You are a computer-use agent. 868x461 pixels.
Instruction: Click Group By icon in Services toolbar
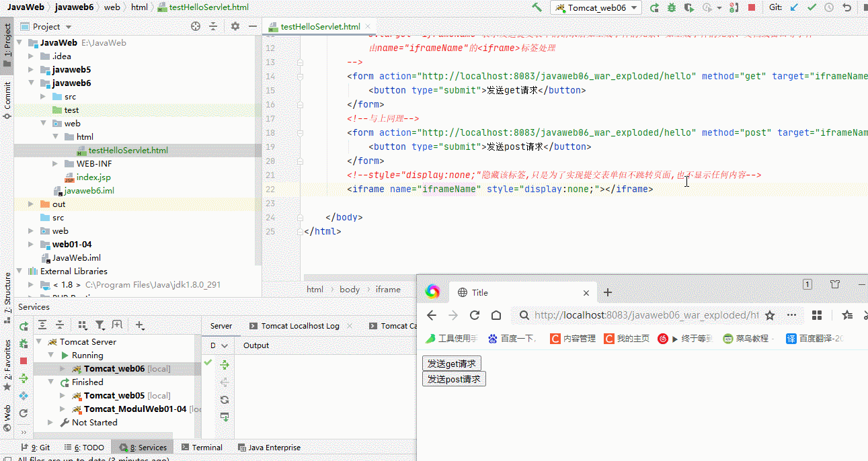(83, 325)
